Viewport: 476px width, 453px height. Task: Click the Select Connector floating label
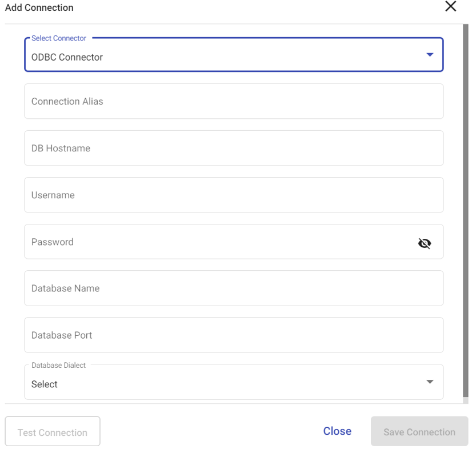click(59, 38)
